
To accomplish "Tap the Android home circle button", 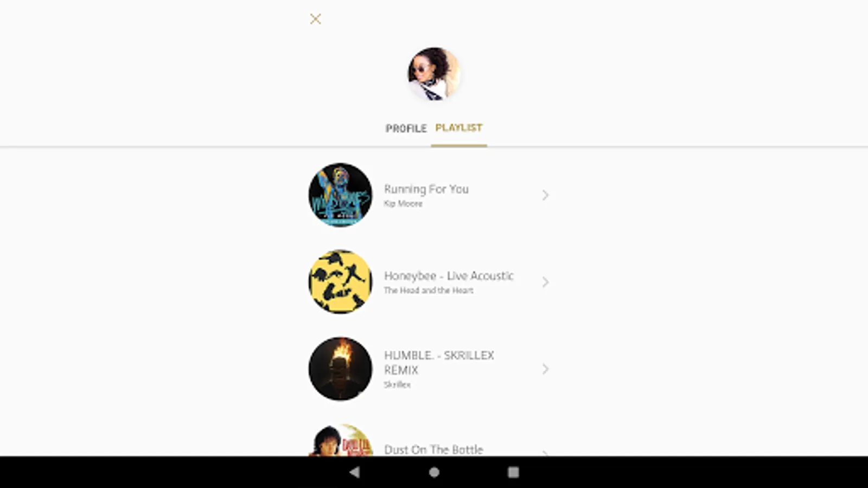I will coord(434,472).
